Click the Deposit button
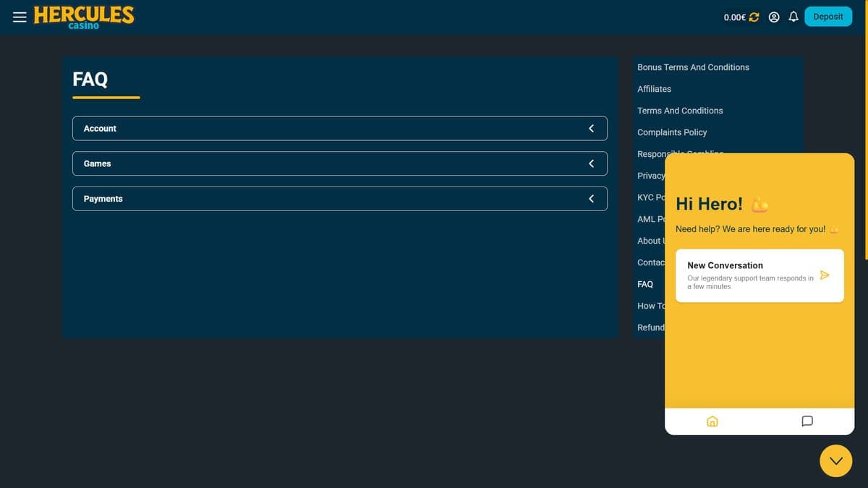868x488 pixels. [x=828, y=17]
